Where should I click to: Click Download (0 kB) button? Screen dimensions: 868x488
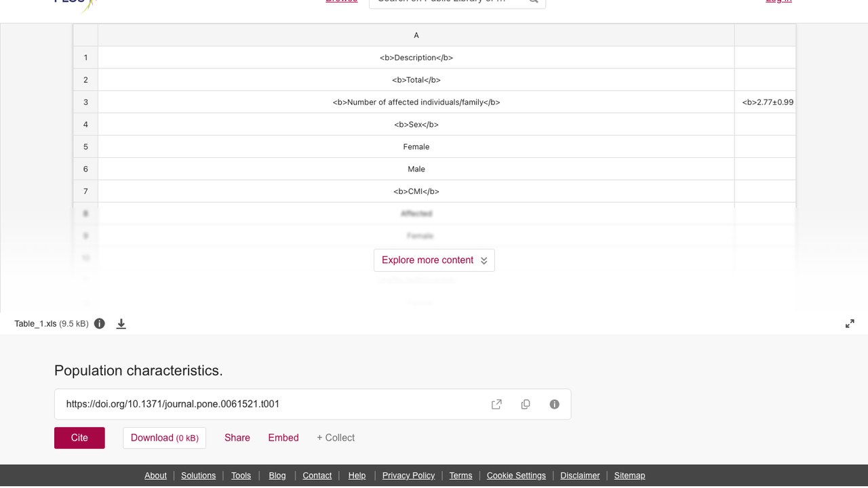(x=165, y=438)
